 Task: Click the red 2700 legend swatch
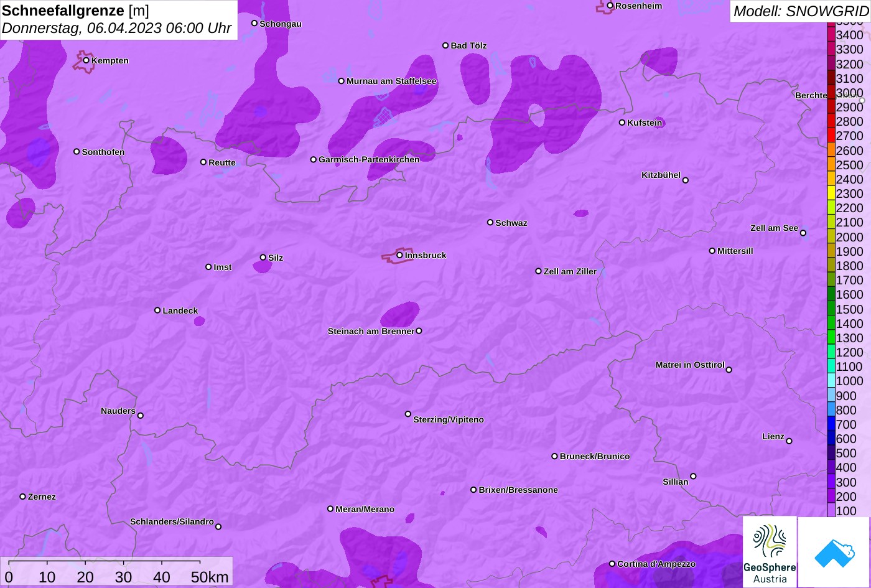tap(831, 136)
